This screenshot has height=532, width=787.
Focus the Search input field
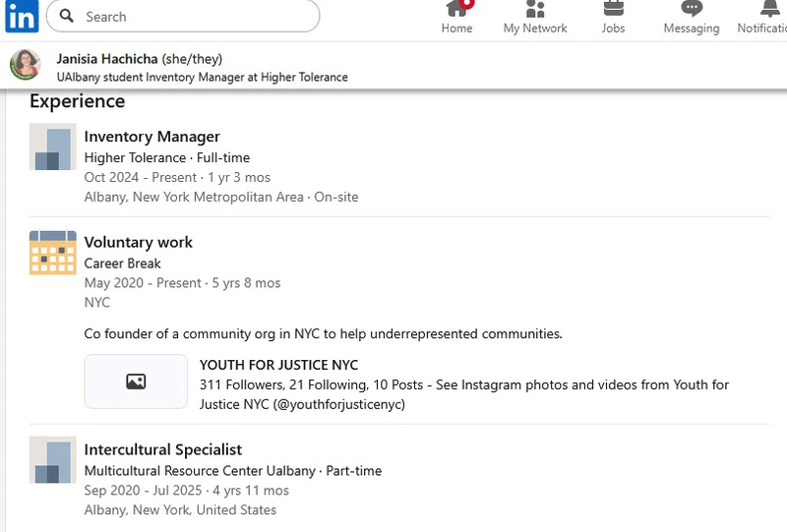[183, 16]
